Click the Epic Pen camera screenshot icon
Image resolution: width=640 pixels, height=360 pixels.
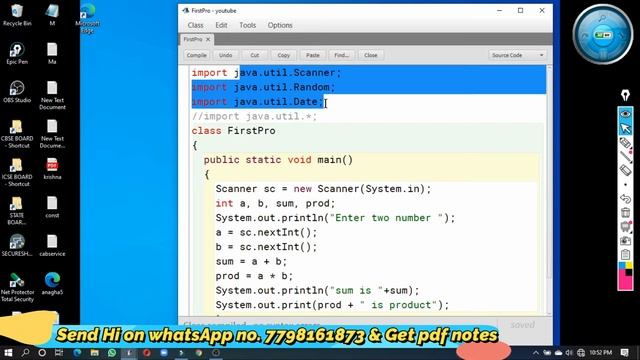point(625,241)
